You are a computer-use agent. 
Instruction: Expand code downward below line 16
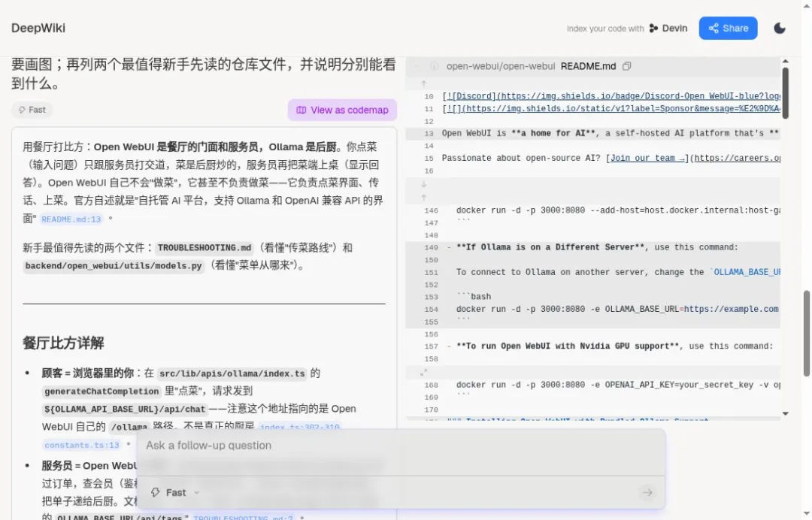pos(423,184)
